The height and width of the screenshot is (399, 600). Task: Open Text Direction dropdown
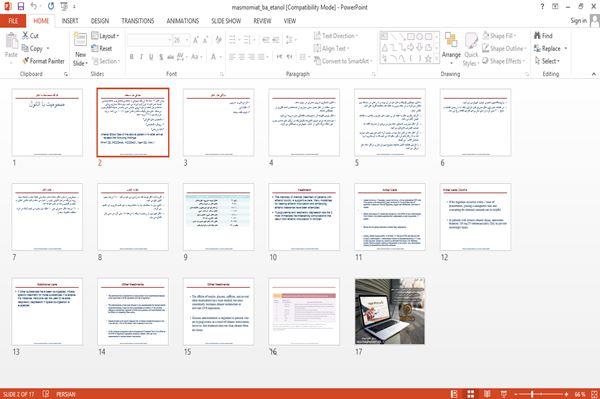(x=336, y=36)
